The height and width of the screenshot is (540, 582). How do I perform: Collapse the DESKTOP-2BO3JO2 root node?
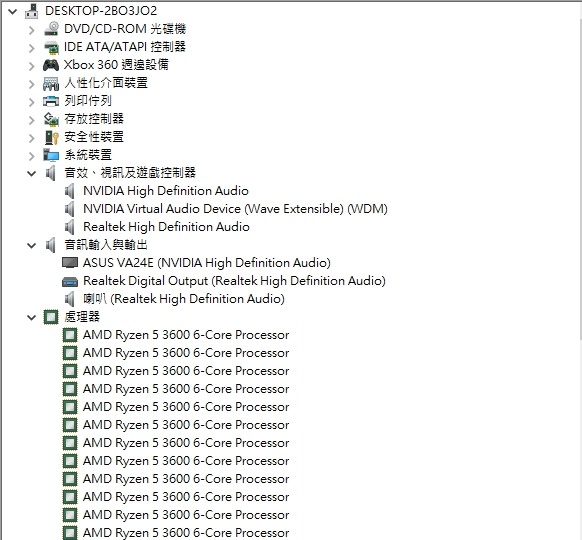tap(13, 11)
